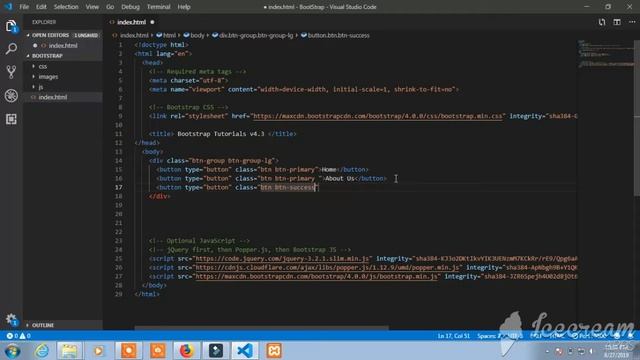Viewport: 640px width, 360px height.
Task: Click the horizontal editor scrollbar
Action: coord(261,328)
